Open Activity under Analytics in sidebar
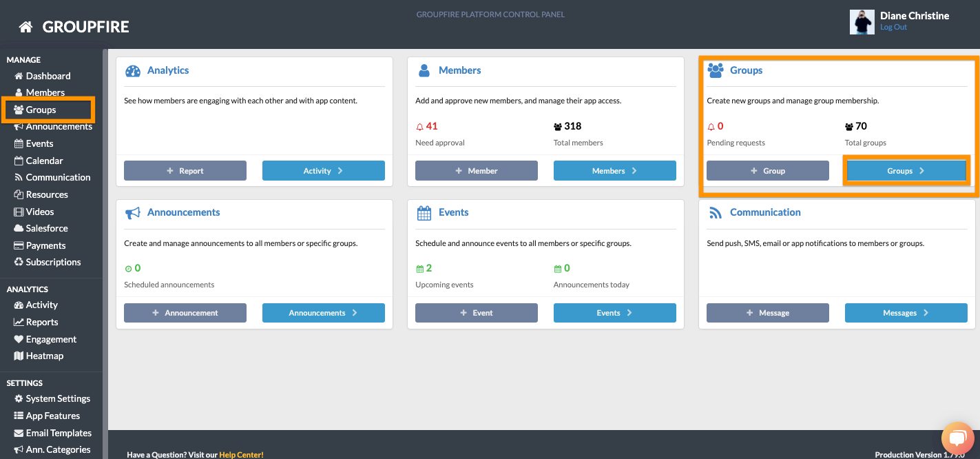Screen dimensions: 980x459 click(x=36, y=305)
